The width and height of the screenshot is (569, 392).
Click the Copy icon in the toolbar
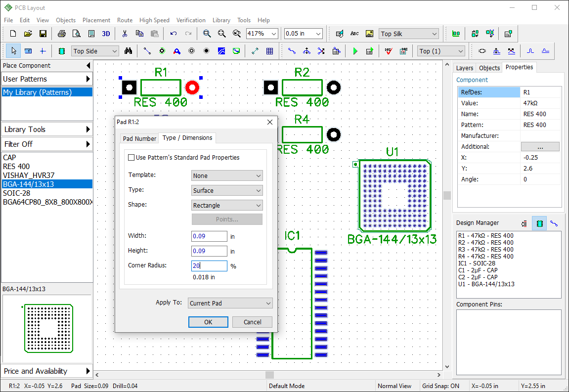139,34
